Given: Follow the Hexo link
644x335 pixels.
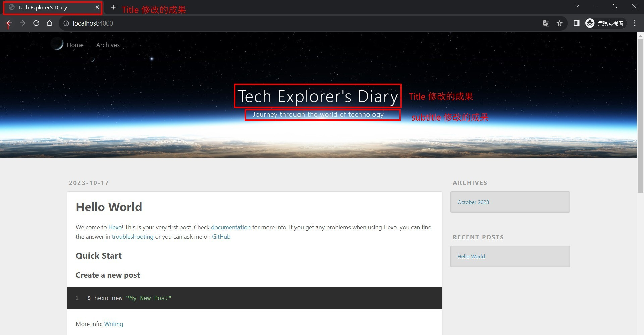Looking at the screenshot, I should pos(115,227).
